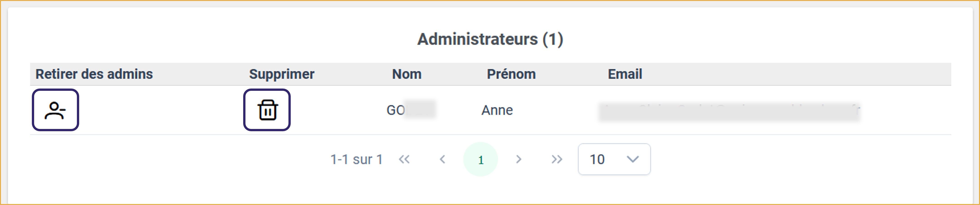The height and width of the screenshot is (205, 980).
Task: Click the remove-from-admins user icon
Action: tap(55, 111)
